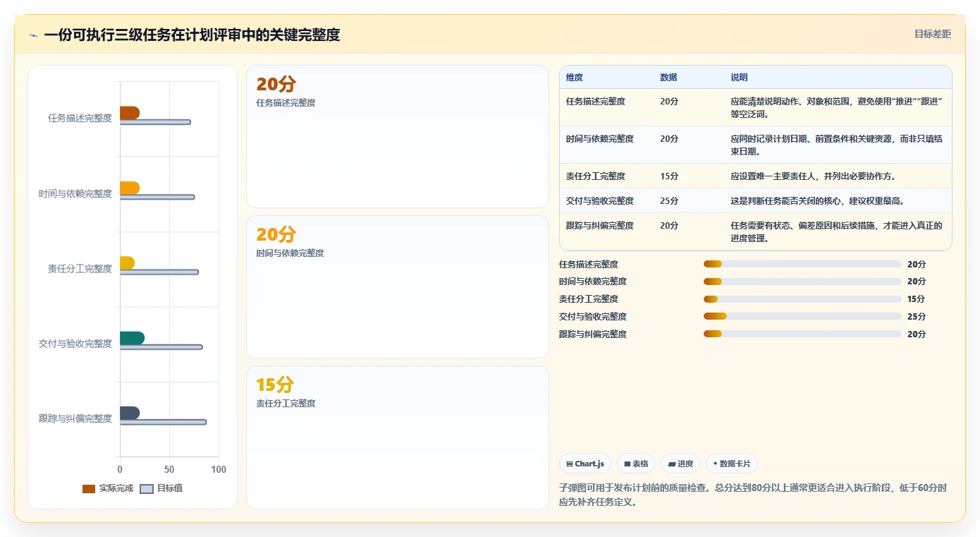Click the 交付与验收完整度 progress bar
The height and width of the screenshot is (537, 980).
(x=802, y=316)
